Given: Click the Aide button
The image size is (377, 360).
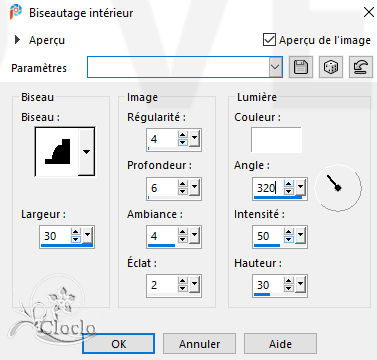Looking at the screenshot, I should (280, 344).
